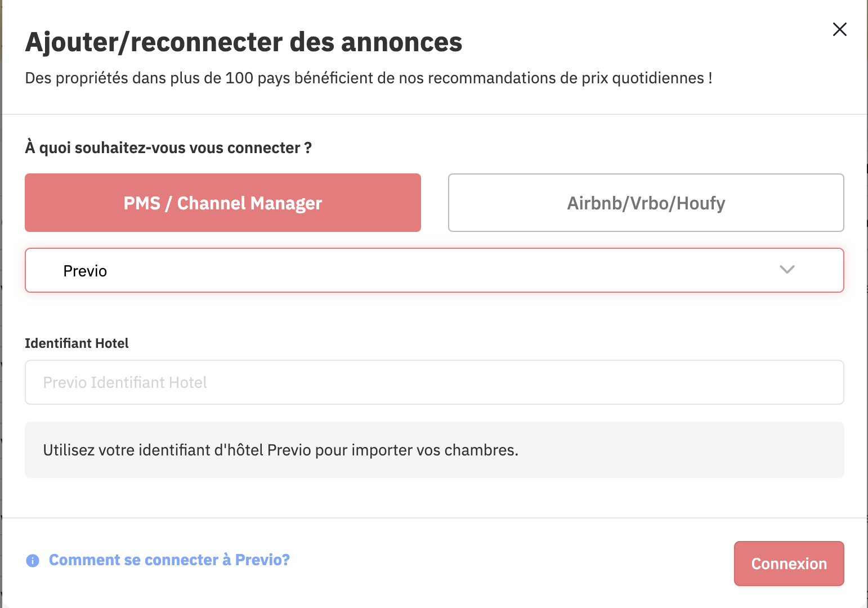Click the Identifiant Hotel field label
This screenshot has height=608, width=868.
pos(77,343)
